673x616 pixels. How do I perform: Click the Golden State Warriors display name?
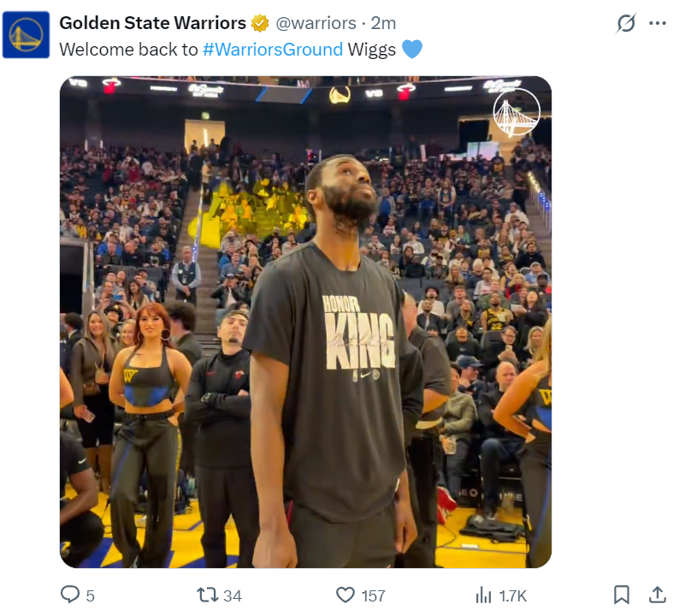pyautogui.click(x=152, y=23)
